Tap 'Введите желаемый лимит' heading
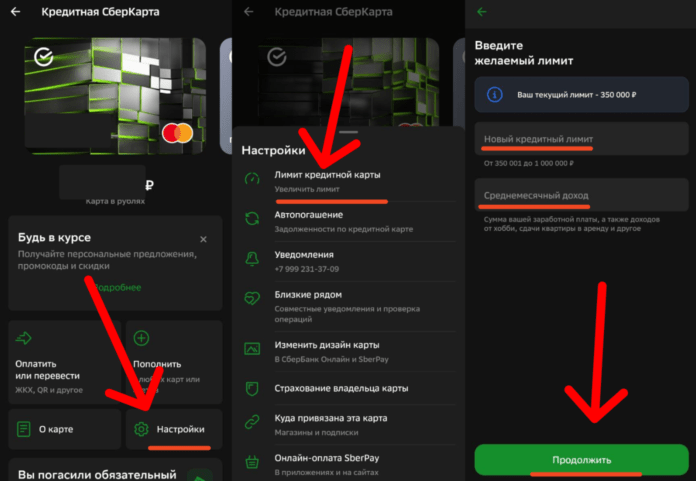 [524, 53]
